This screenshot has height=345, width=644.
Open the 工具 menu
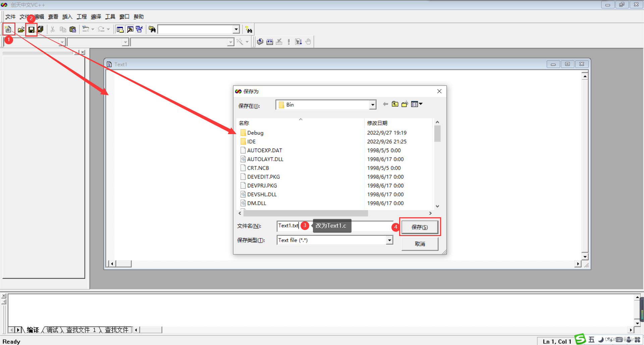click(110, 17)
